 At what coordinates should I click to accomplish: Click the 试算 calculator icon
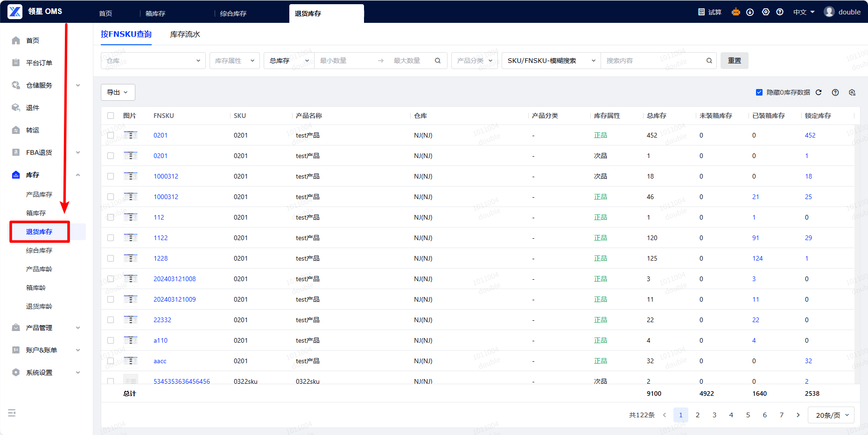701,12
